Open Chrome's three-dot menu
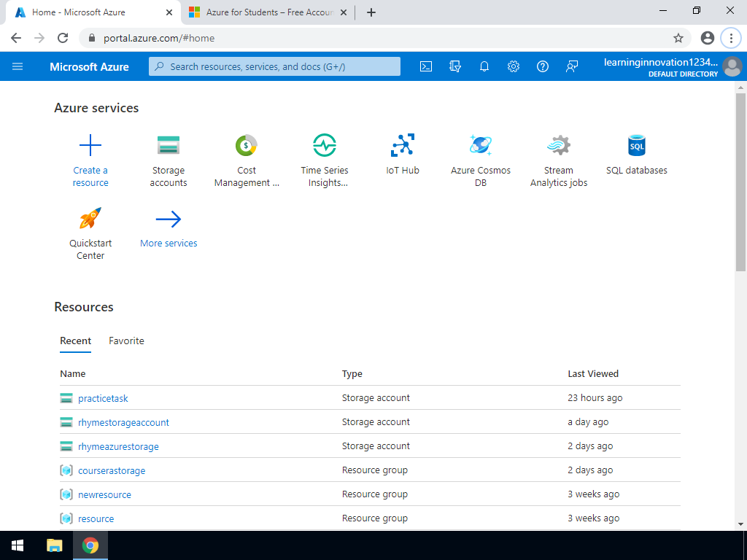 [731, 38]
